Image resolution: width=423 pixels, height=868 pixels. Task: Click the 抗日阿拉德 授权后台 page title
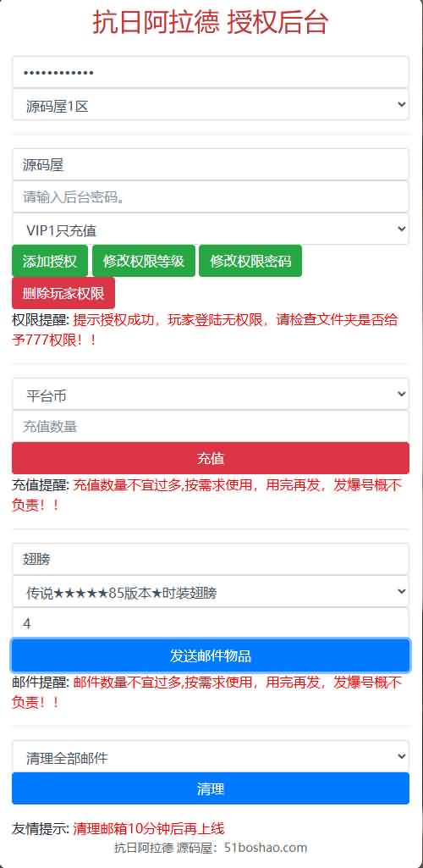211,23
